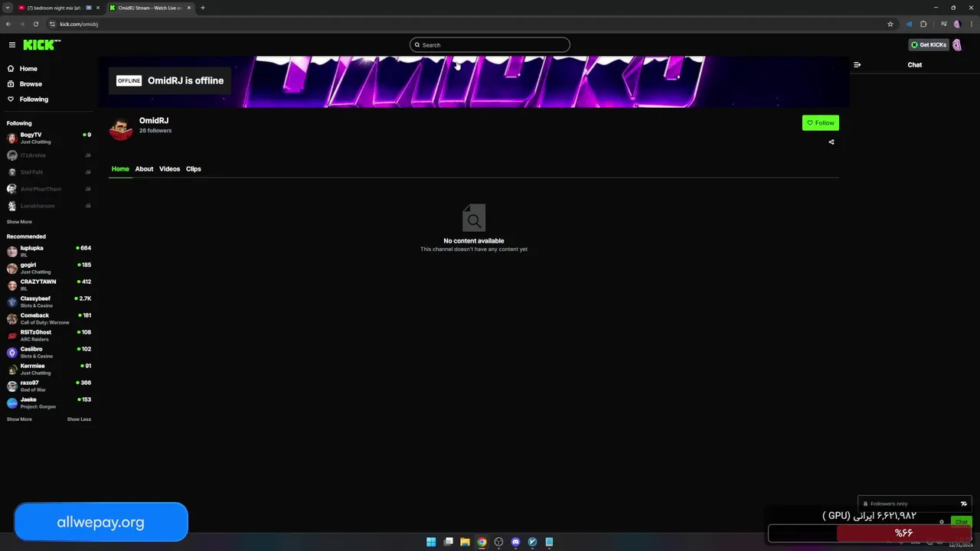980x551 pixels.
Task: Open the Kick user avatar menu
Action: coord(957,45)
